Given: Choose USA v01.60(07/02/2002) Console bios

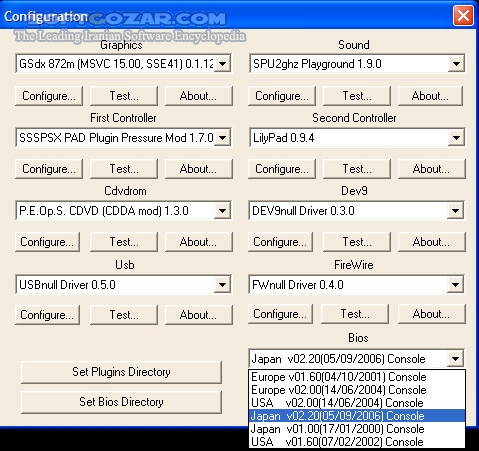Looking at the screenshot, I should click(x=357, y=442).
